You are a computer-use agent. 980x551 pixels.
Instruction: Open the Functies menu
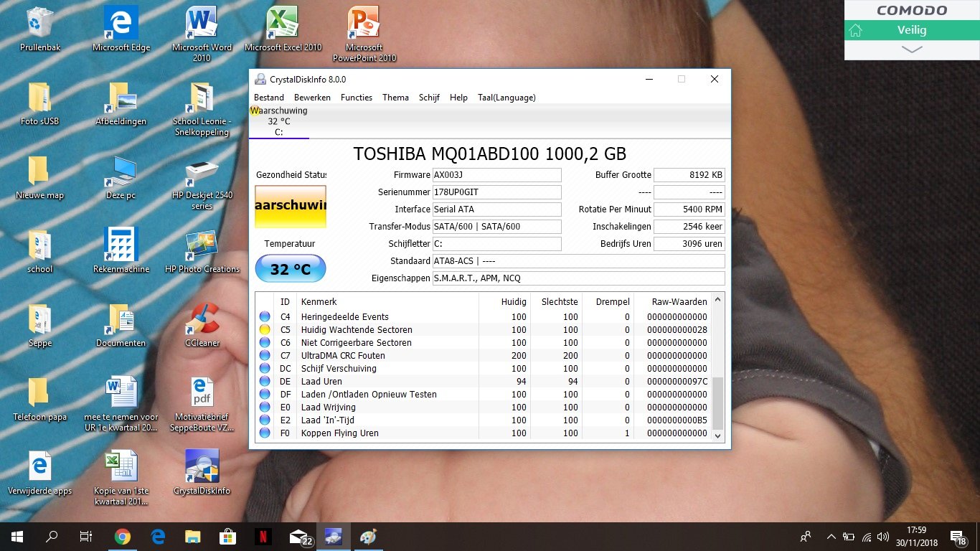pyautogui.click(x=357, y=98)
